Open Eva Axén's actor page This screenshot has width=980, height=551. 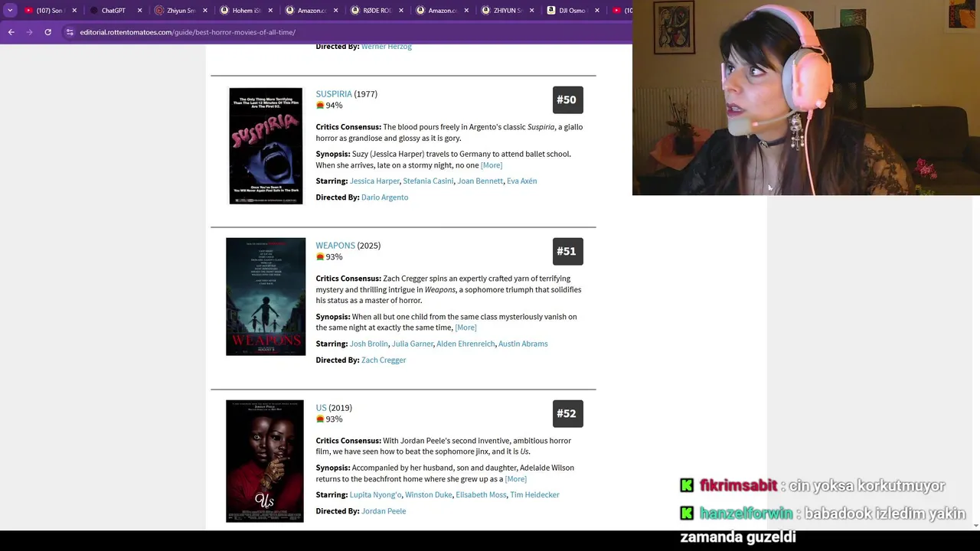pos(521,181)
